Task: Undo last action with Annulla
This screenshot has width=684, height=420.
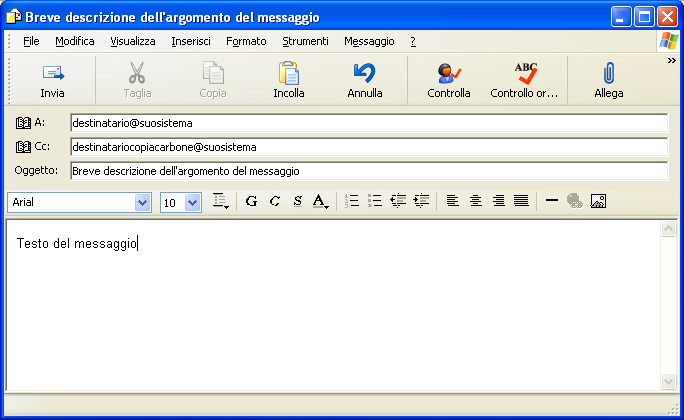Action: tap(365, 80)
